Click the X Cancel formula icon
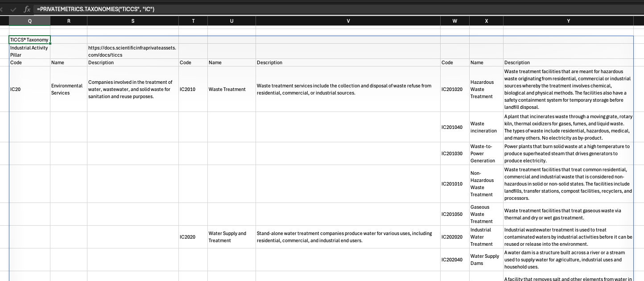The image size is (644, 281). click(x=2, y=9)
